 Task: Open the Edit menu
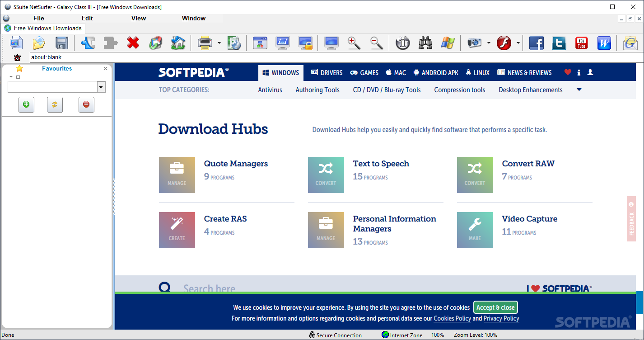87,19
